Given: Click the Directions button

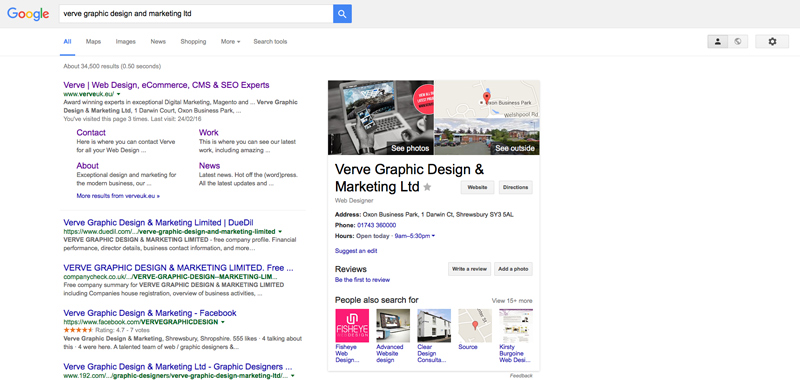Looking at the screenshot, I should click(515, 187).
